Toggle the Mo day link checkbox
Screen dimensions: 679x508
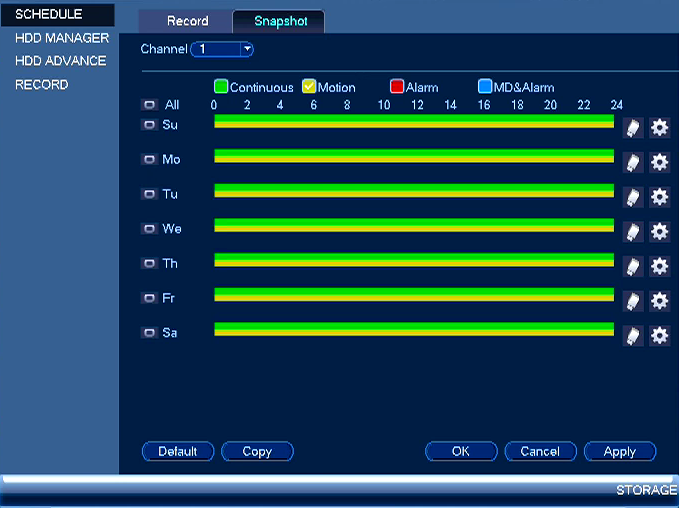[149, 159]
